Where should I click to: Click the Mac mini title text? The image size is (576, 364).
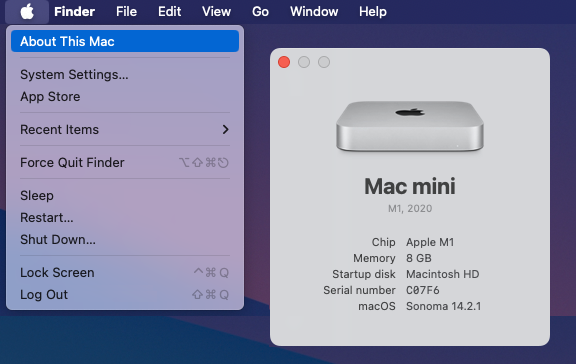(x=410, y=186)
